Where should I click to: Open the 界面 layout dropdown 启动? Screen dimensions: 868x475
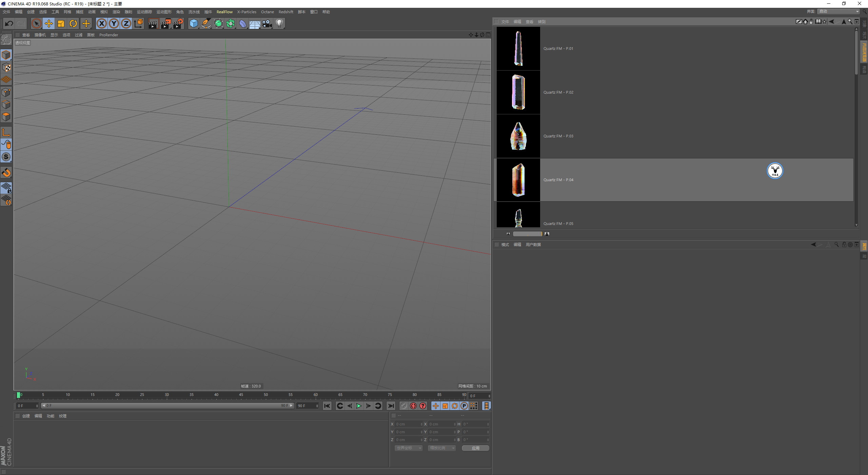pyautogui.click(x=839, y=12)
